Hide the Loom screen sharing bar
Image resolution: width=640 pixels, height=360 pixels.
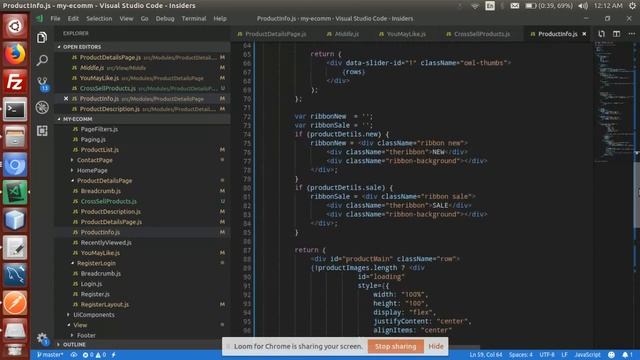[436, 346]
